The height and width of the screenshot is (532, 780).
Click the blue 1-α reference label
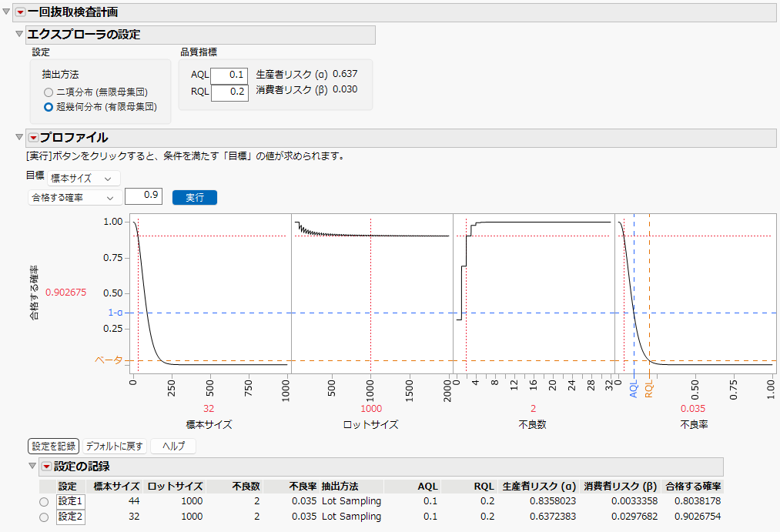tap(115, 313)
